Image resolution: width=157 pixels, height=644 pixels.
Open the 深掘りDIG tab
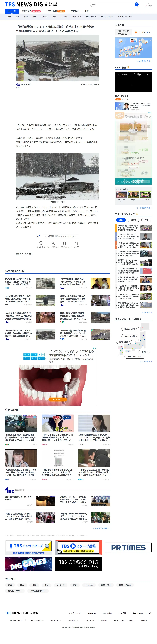click(x=31, y=11)
